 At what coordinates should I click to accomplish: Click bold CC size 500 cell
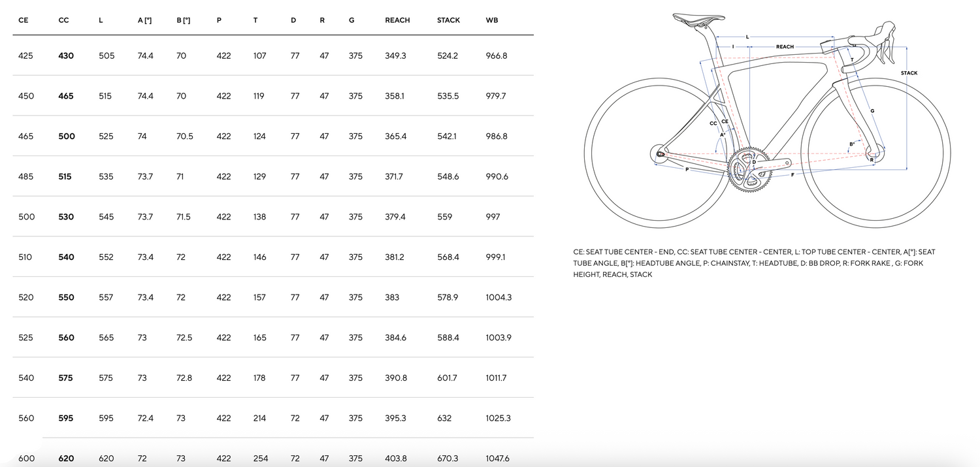[x=67, y=137]
